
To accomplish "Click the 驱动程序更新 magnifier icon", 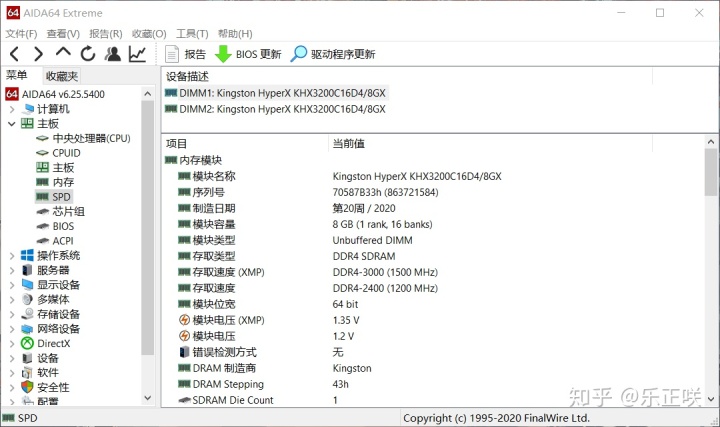I will coord(298,54).
